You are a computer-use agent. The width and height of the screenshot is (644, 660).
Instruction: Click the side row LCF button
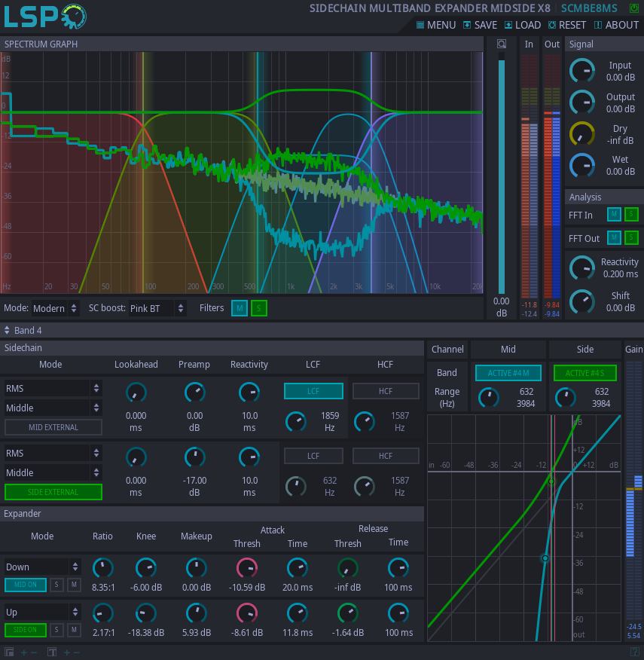313,456
